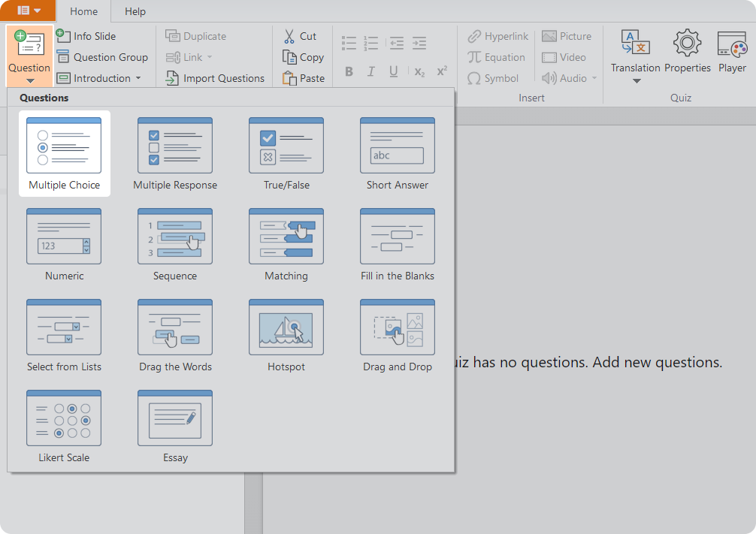Insert a Hotspot question

[286, 328]
